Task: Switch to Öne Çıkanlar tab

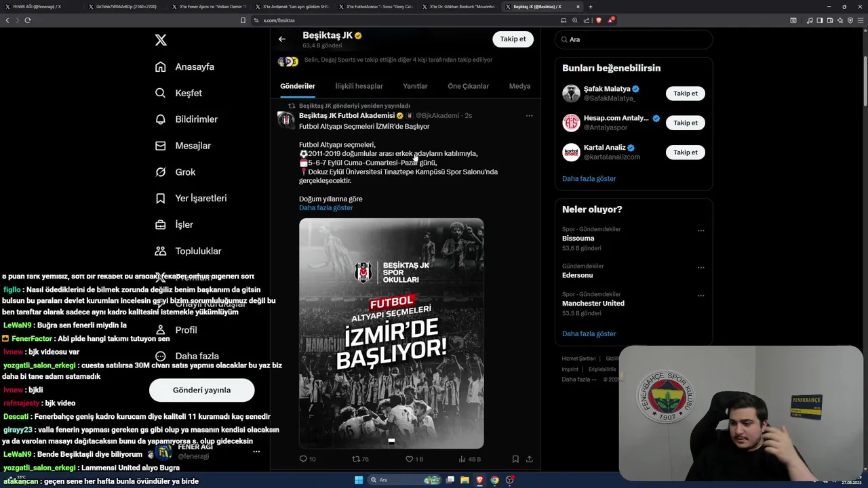Action: click(468, 86)
